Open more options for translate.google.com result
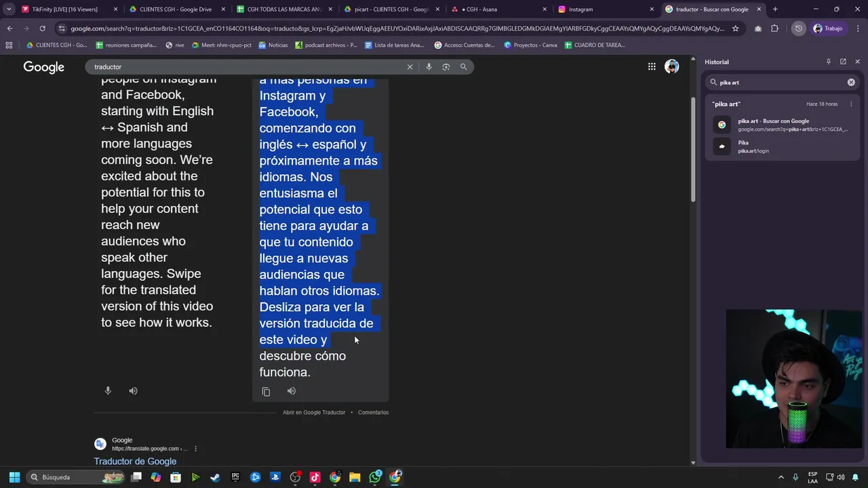Screen dimensions: 868x488 point(195,449)
